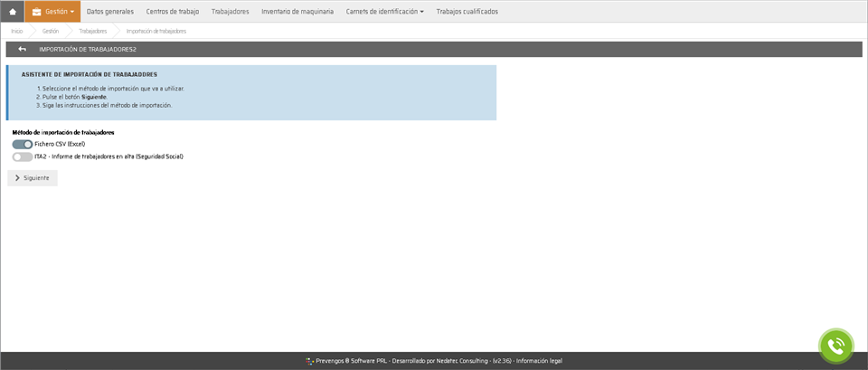The image size is (868, 370).
Task: Select Trabajadores in top navigation
Action: coord(230,11)
